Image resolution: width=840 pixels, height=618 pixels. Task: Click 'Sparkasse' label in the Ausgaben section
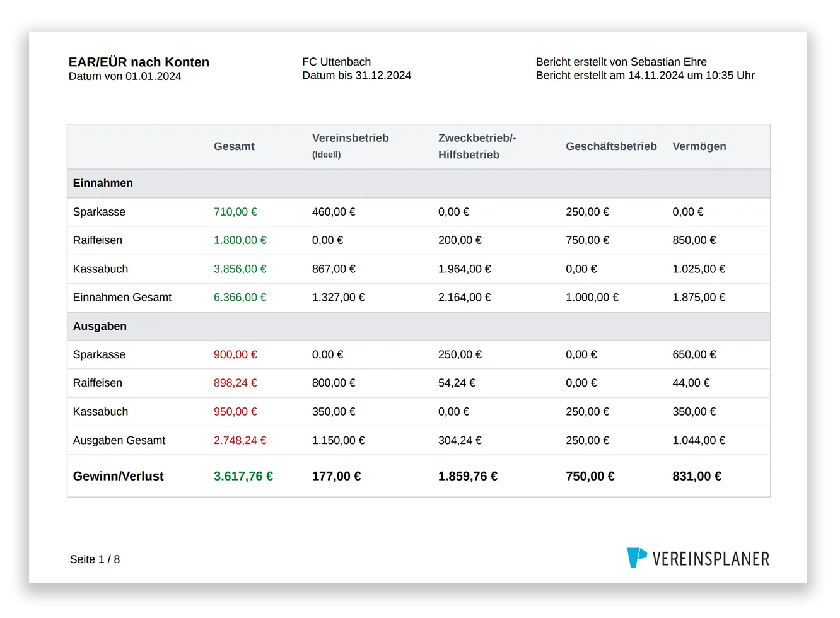pyautogui.click(x=99, y=354)
